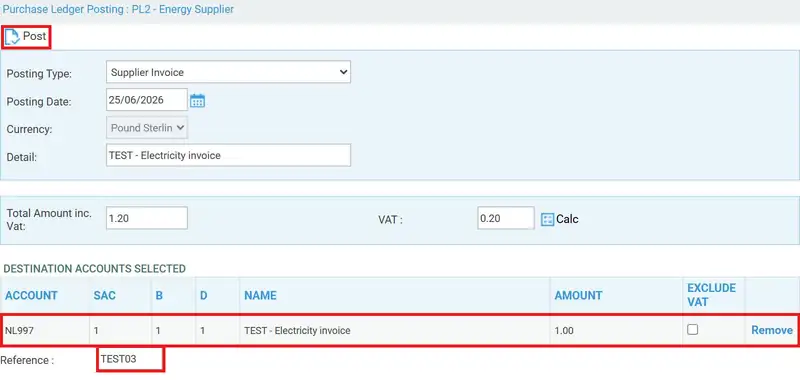Viewport: 800px width, 380px height.
Task: Click the Calc text button
Action: tap(567, 219)
